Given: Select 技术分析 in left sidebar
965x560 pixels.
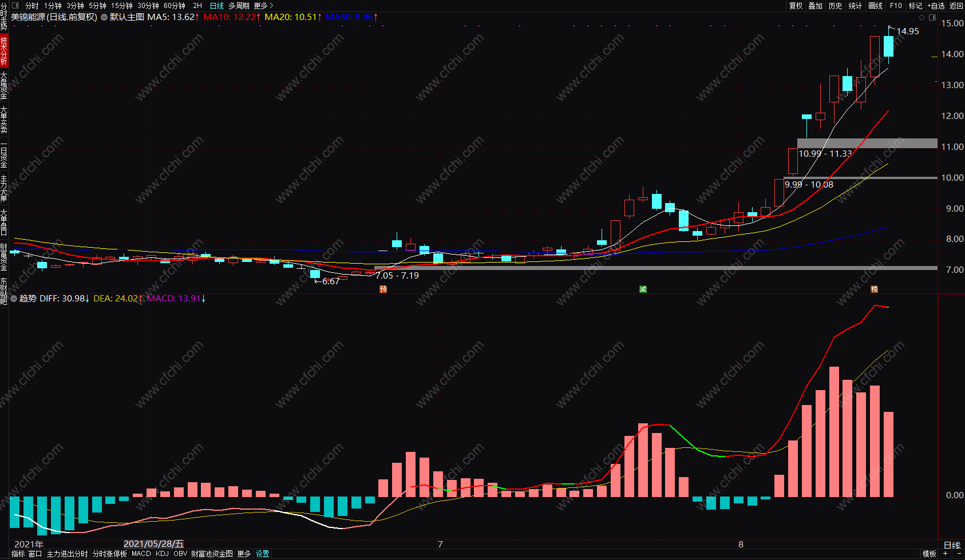Looking at the screenshot, I should (x=4, y=51).
